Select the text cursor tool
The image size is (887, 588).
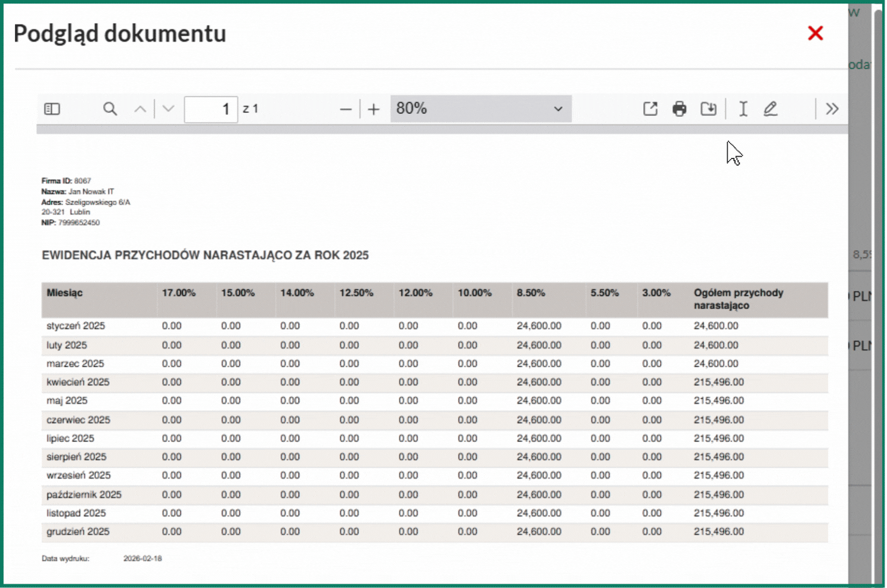743,108
